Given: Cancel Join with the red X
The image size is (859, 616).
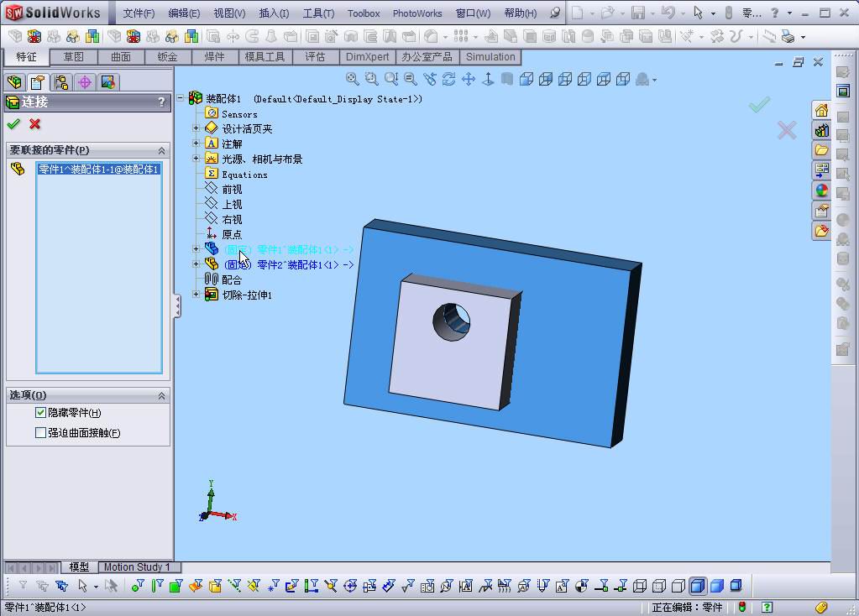Looking at the screenshot, I should 35,124.
